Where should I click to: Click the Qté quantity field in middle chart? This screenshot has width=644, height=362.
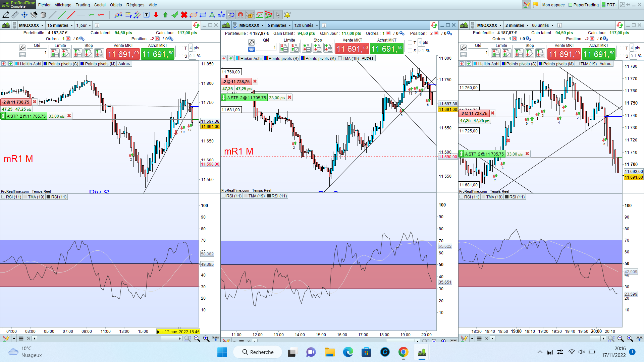[x=266, y=47]
